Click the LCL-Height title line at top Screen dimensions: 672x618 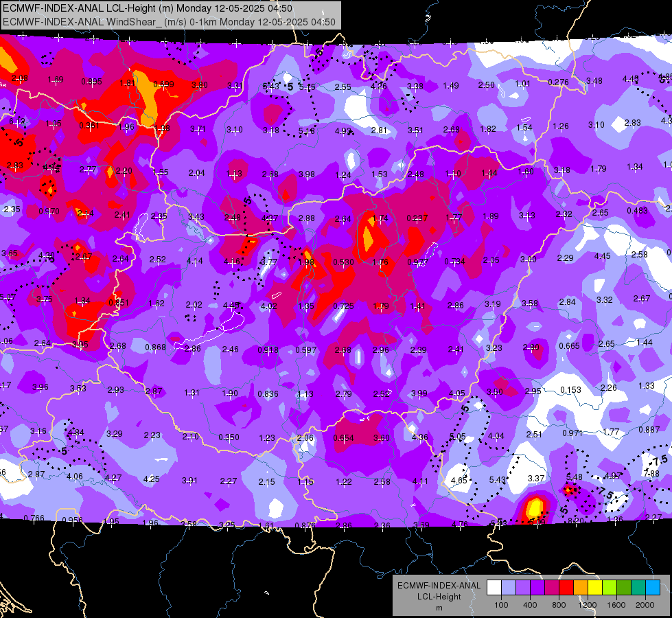click(148, 8)
